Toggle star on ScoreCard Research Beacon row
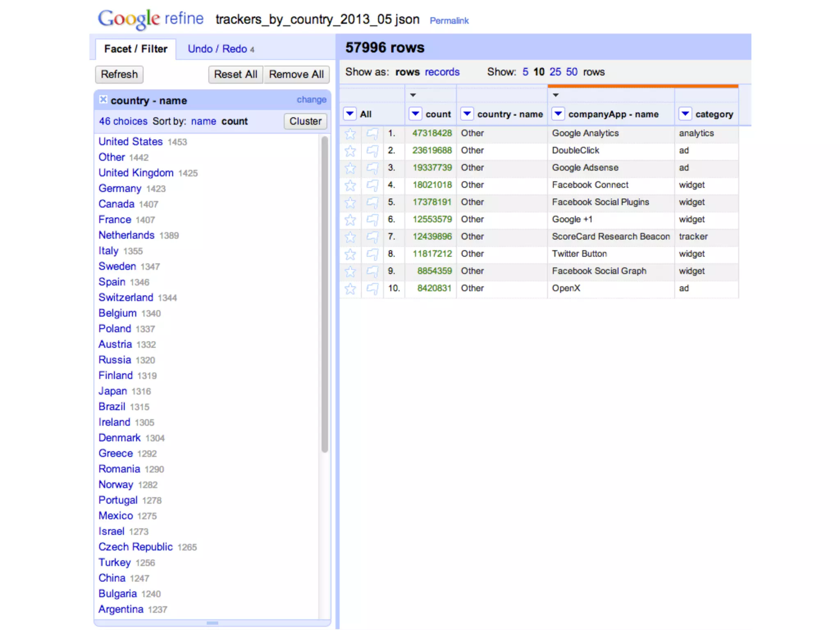 click(x=350, y=237)
